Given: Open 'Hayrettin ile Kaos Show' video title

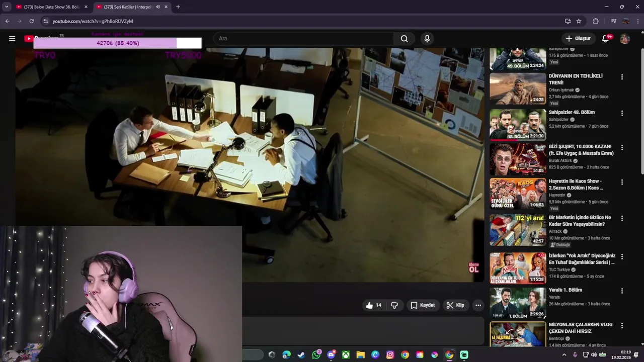Looking at the screenshot, I should (576, 185).
